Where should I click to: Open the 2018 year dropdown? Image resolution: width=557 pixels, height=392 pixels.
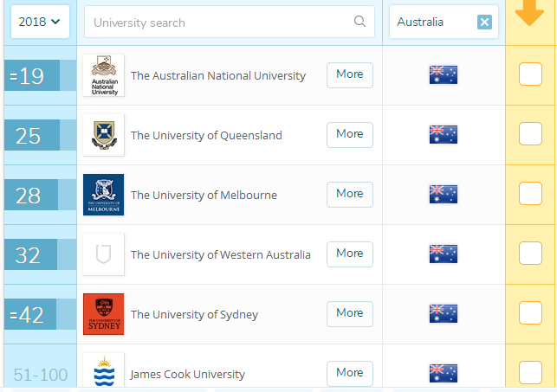(x=40, y=22)
